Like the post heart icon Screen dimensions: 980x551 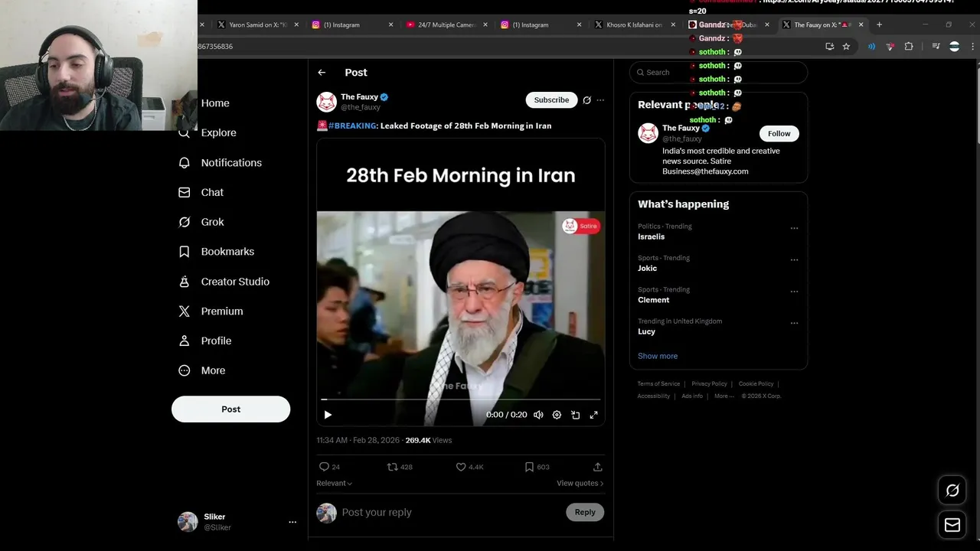click(x=461, y=467)
